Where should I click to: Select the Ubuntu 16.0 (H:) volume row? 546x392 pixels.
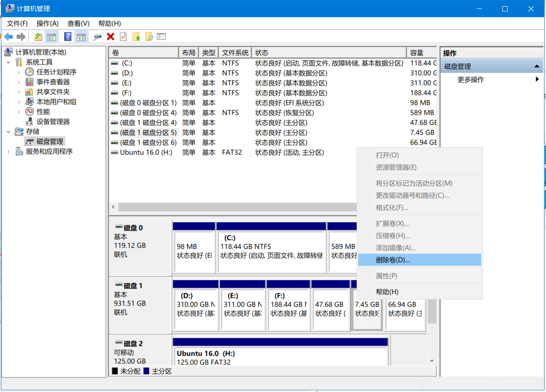[x=273, y=153]
